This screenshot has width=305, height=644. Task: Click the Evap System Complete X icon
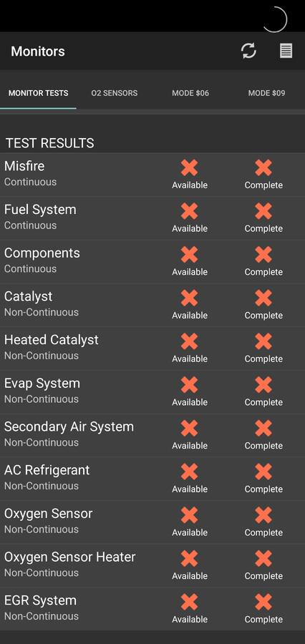point(263,385)
